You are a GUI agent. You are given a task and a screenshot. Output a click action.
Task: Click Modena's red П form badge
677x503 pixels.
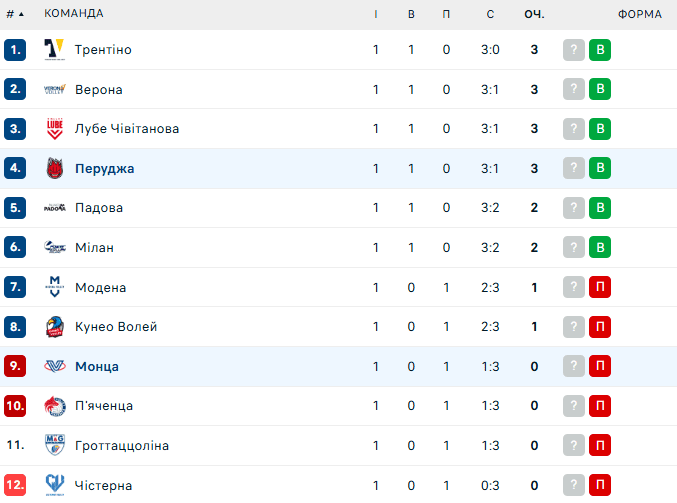pyautogui.click(x=600, y=287)
